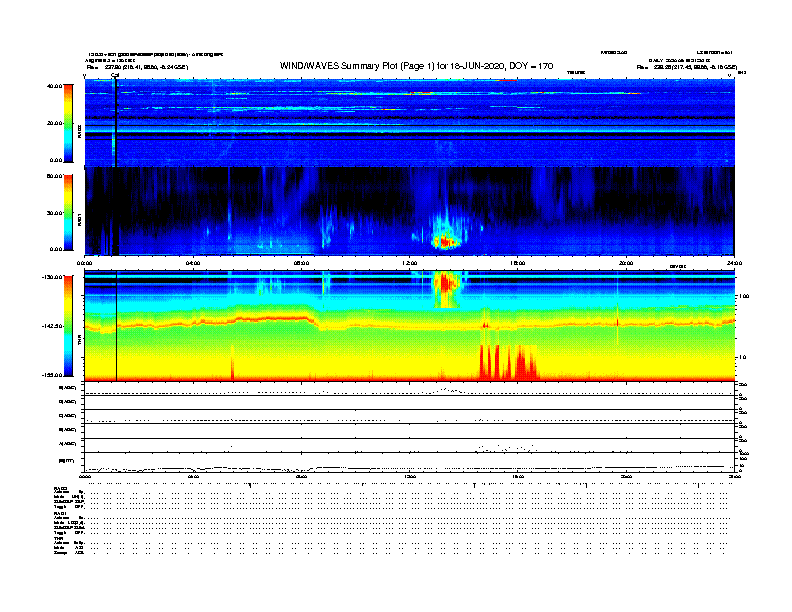The image size is (792, 612).
Task: Click the TNR heading in the status table
Action: pos(58,538)
